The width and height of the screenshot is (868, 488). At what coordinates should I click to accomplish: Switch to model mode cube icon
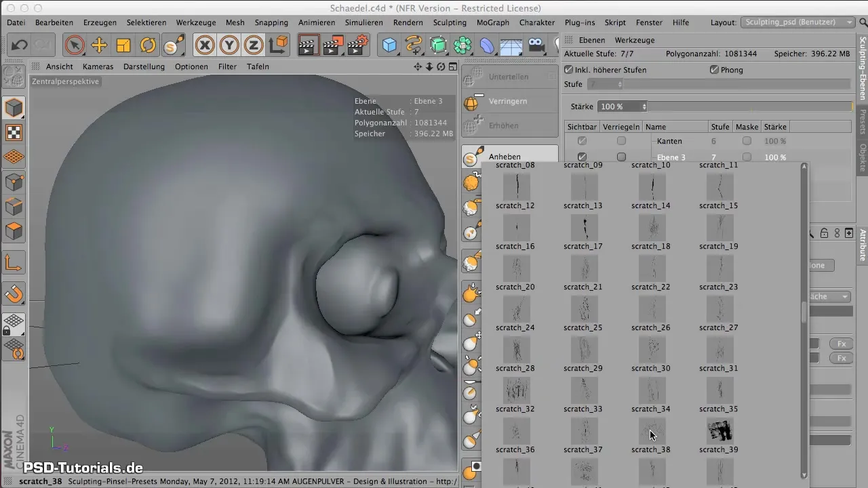coord(14,107)
